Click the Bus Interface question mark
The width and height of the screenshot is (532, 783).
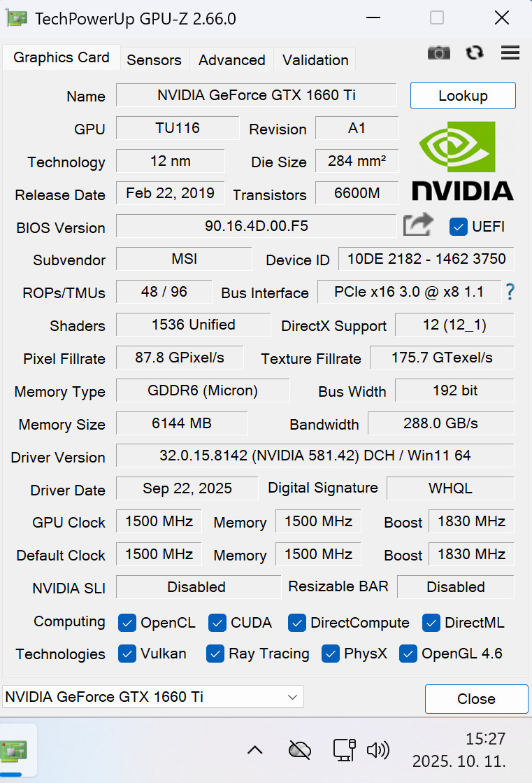pos(510,292)
